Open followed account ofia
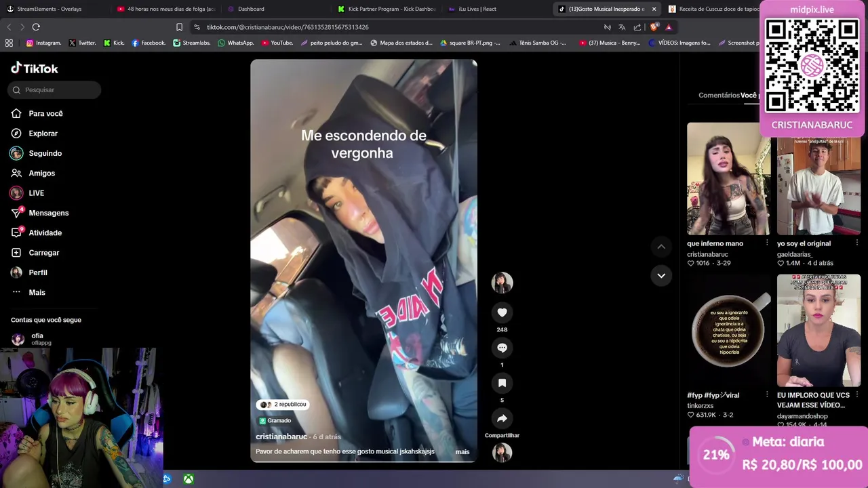This screenshot has height=488, width=868. pos(32,339)
